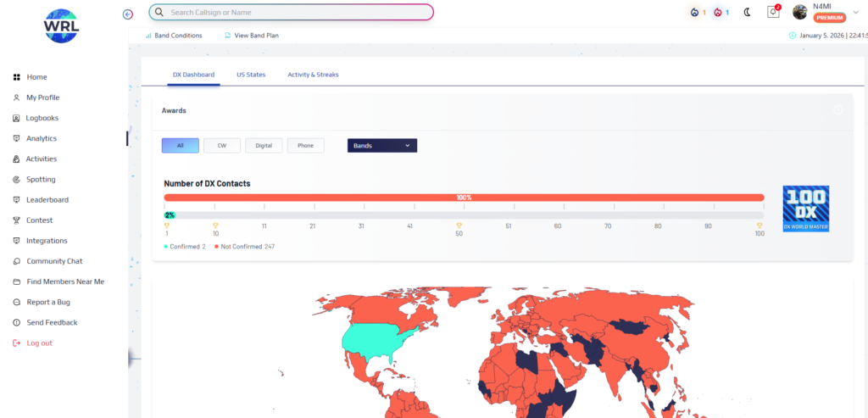This screenshot has width=868, height=418.
Task: Click the Search Callsign or Name field
Action: point(291,13)
